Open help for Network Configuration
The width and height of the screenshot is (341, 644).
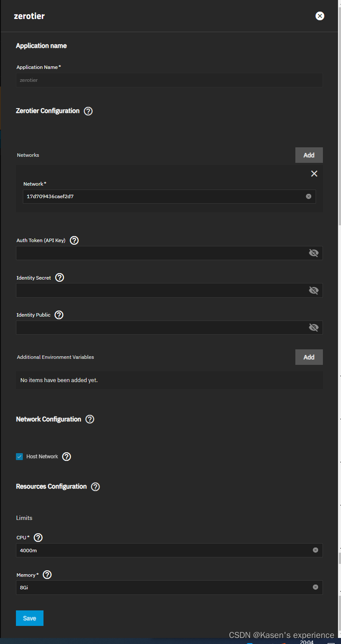coord(90,419)
